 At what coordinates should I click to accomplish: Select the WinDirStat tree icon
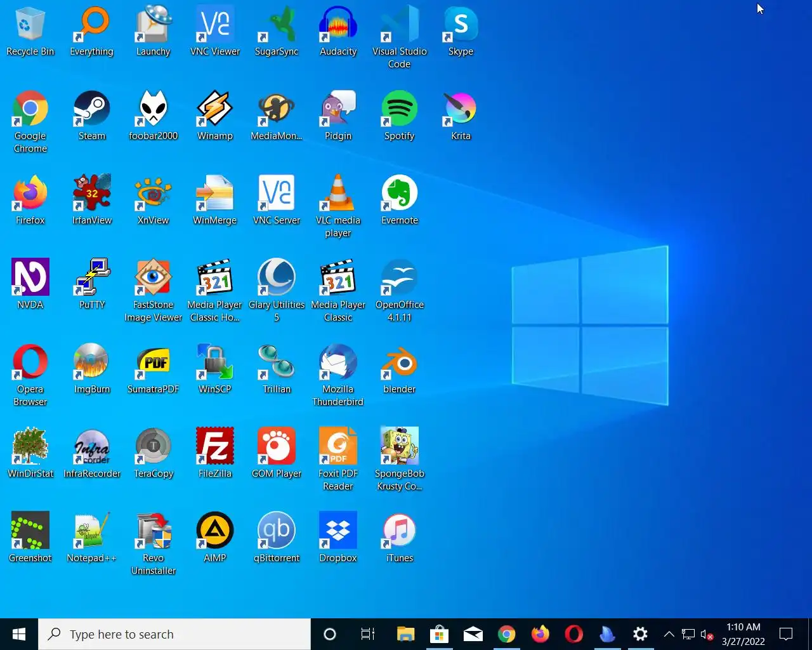click(30, 454)
